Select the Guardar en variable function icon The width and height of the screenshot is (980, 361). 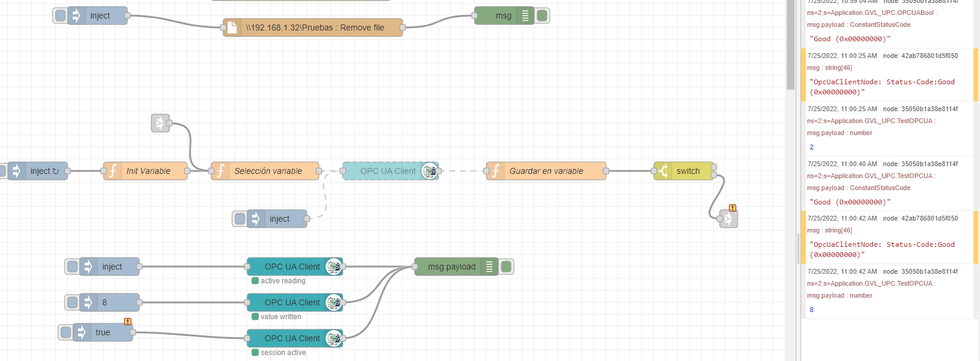coord(495,171)
